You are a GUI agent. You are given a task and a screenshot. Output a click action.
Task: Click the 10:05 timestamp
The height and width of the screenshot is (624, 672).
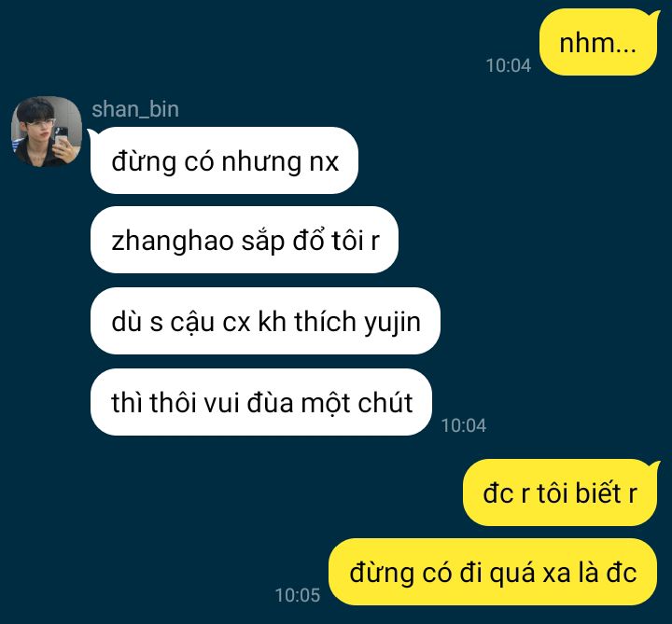(298, 595)
